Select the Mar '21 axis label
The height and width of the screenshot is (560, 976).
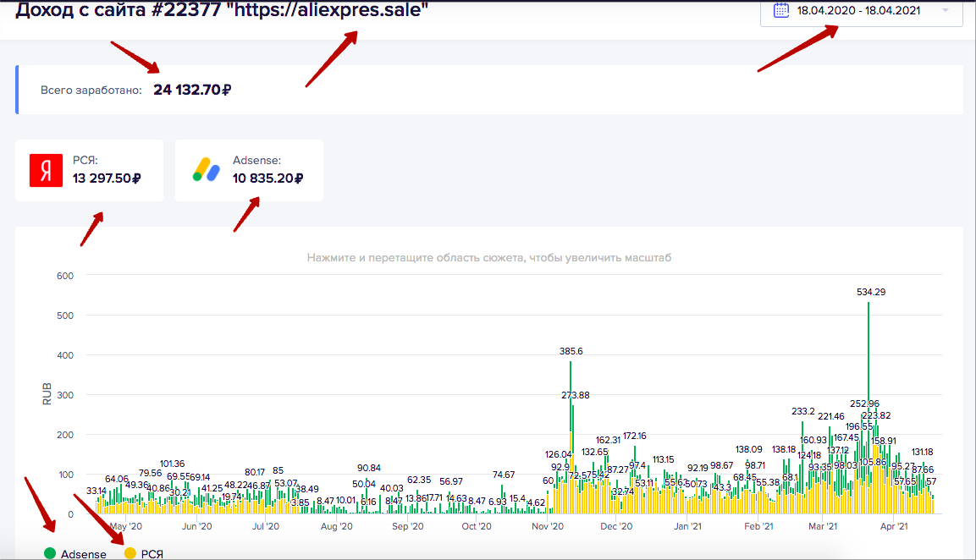823,526
